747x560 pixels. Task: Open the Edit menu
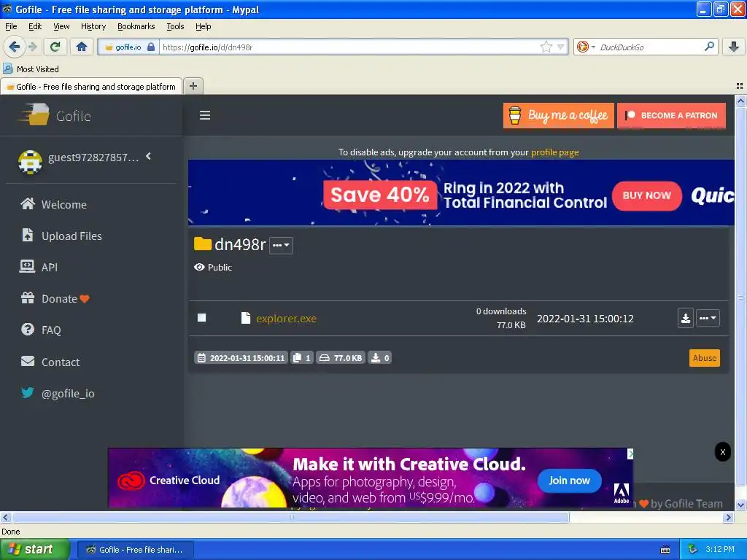35,26
